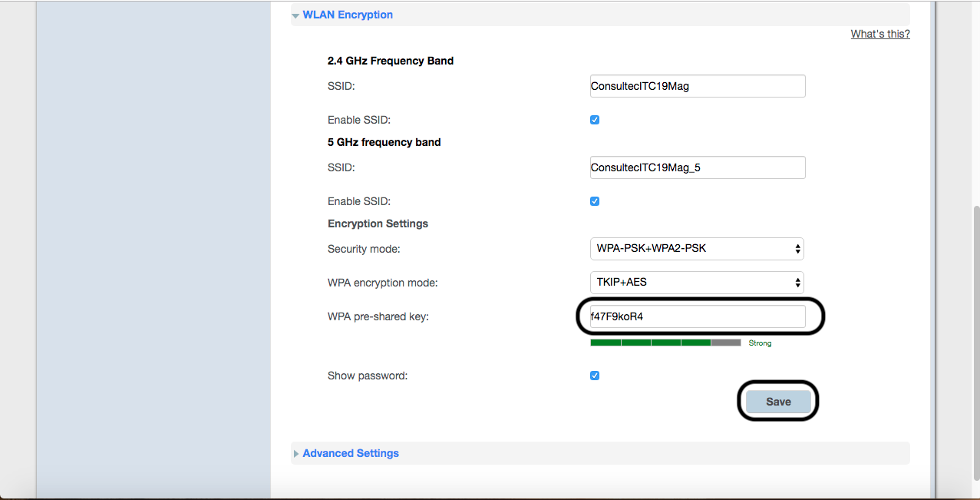Collapse the WLAN Encryption section triangle
Image resolution: width=980 pixels, height=500 pixels.
[295, 15]
